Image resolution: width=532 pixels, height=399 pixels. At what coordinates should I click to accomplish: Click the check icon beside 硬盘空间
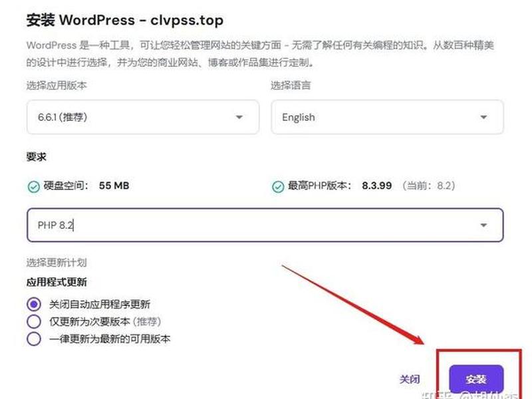pos(34,186)
